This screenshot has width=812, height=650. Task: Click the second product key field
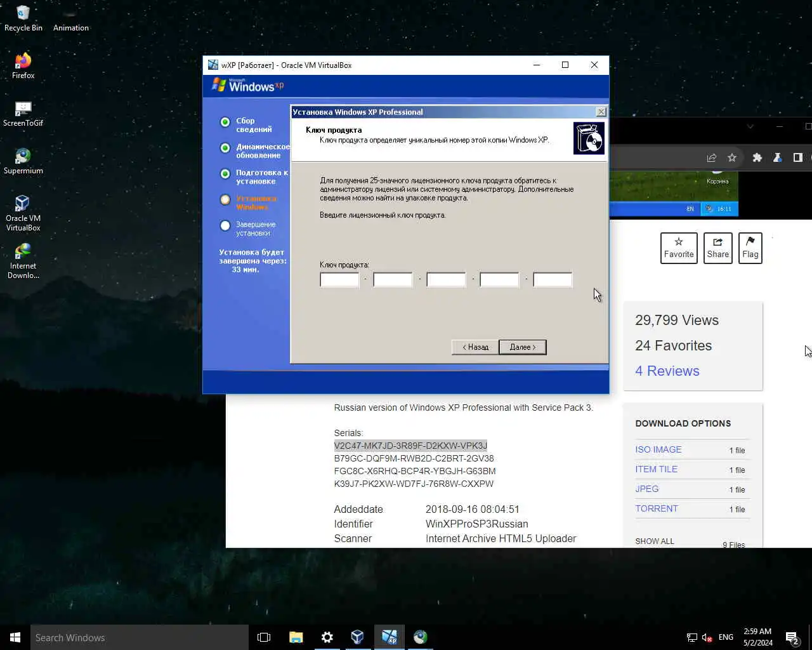tap(393, 280)
